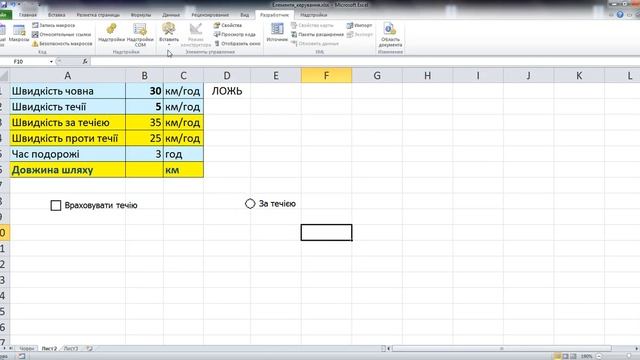Select cell Швидкість проти течії
This screenshot has height=360, width=640.
tap(68, 138)
